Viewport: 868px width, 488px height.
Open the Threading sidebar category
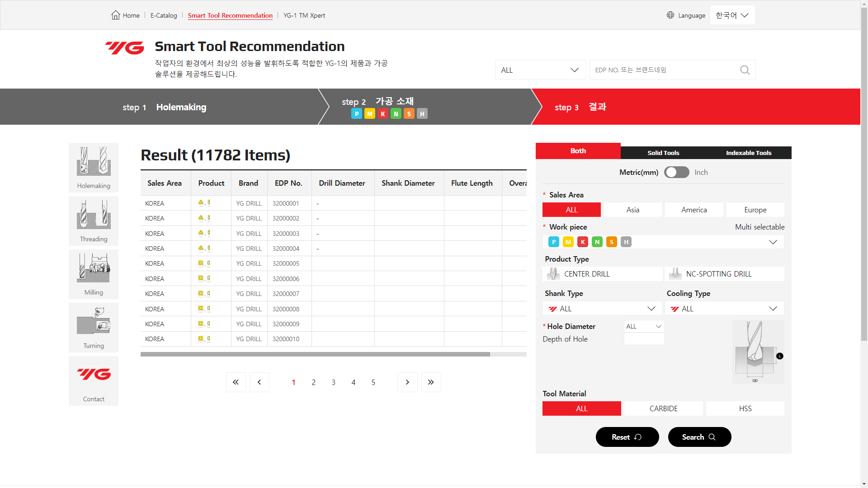tap(94, 221)
